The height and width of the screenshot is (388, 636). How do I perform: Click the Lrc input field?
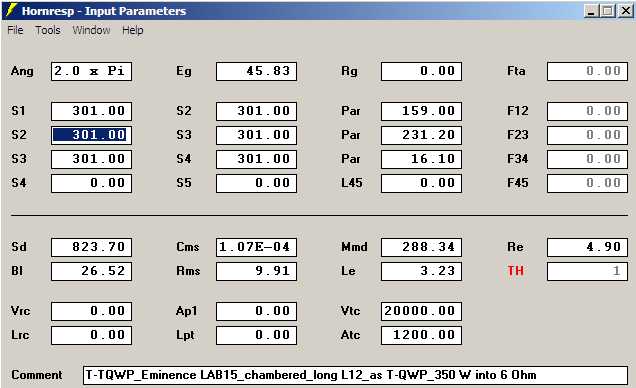[x=91, y=335]
